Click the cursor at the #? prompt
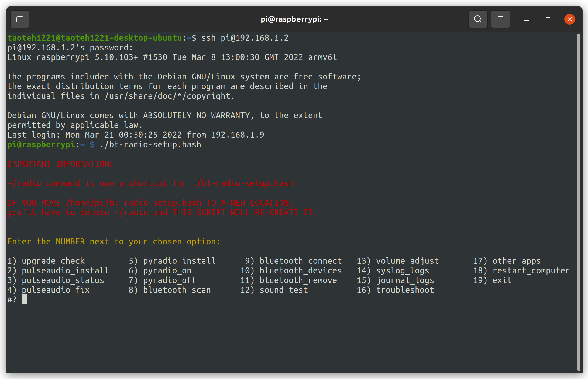The image size is (588, 379). click(24, 299)
